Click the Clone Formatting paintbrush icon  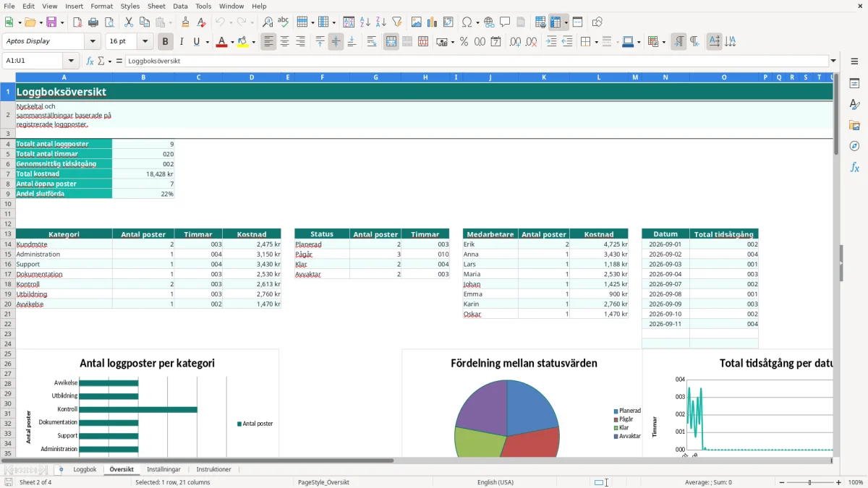point(186,22)
